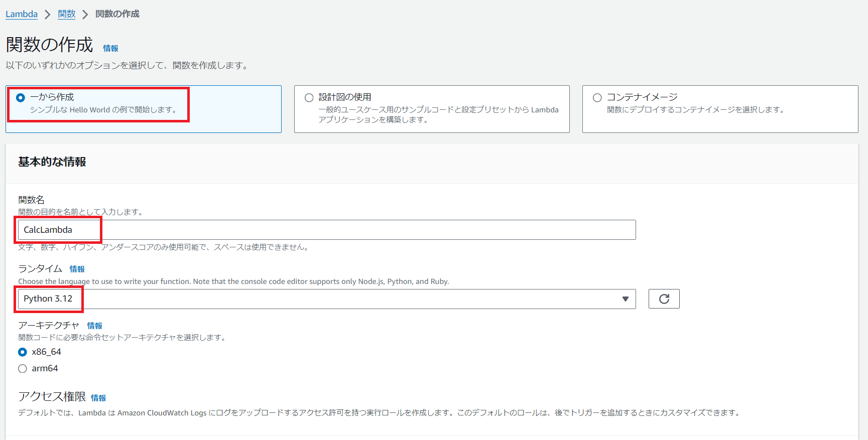868x440 pixels.
Task: Open the Python 3.12 runtime combo box
Action: click(321, 299)
